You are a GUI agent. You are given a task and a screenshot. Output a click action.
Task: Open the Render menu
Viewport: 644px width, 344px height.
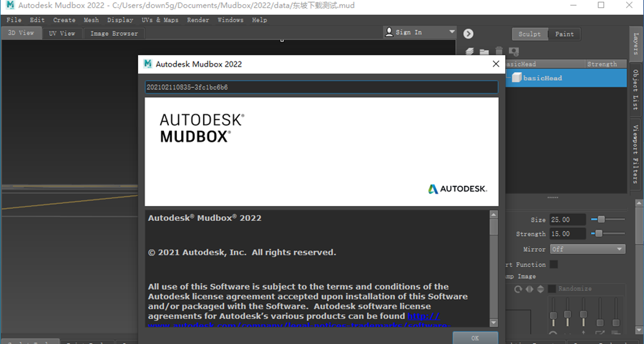point(198,20)
